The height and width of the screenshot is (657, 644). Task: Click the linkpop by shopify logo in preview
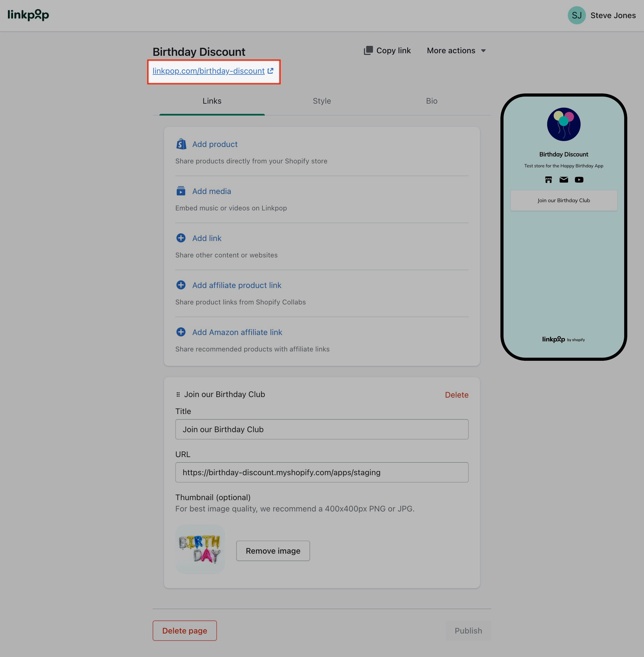(564, 339)
